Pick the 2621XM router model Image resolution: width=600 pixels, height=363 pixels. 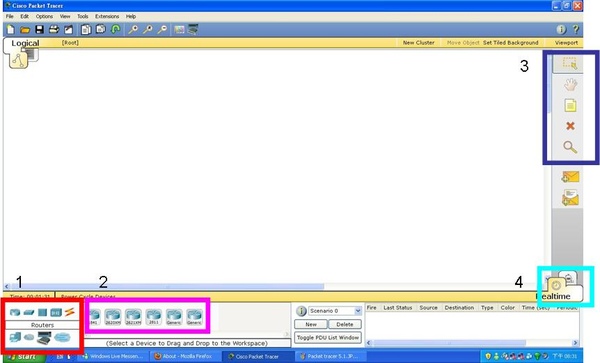click(x=133, y=317)
